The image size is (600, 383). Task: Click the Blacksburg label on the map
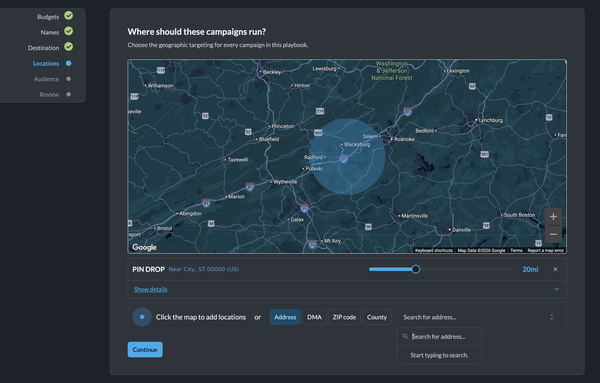[x=357, y=144]
